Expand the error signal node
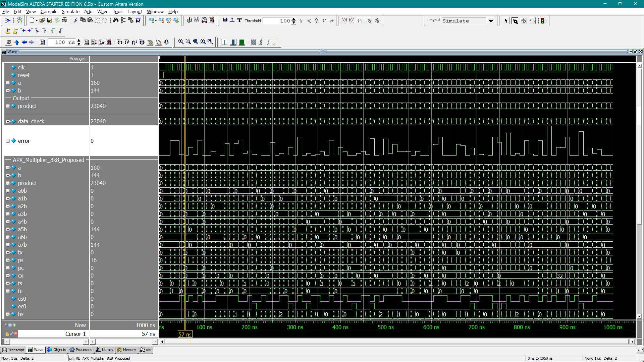The image size is (644, 362). pyautogui.click(x=8, y=141)
